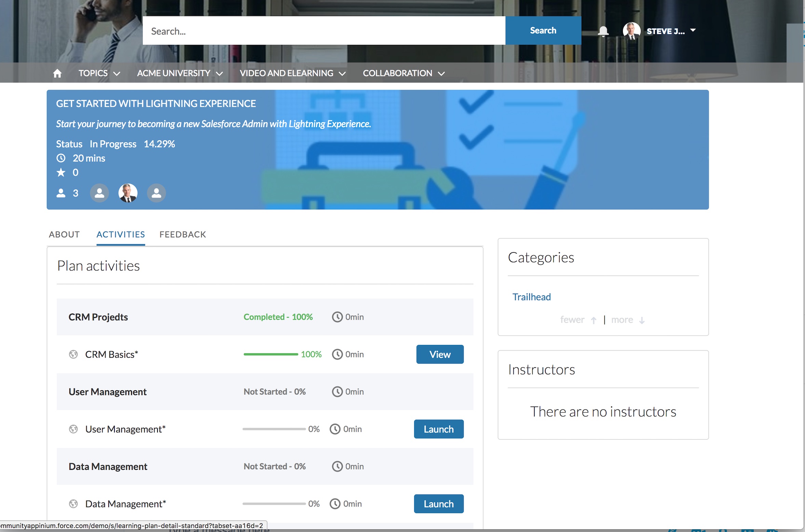Switch to the About tab
805x532 pixels.
pyautogui.click(x=64, y=235)
